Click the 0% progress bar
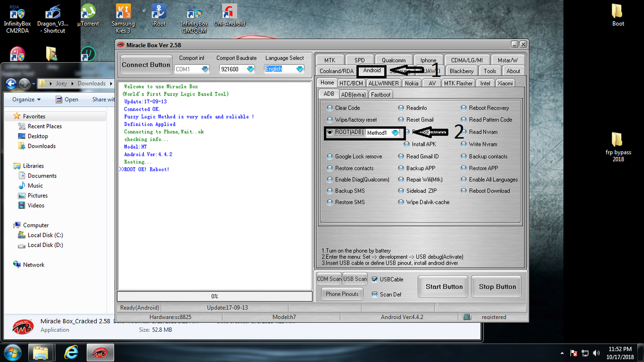644x362 pixels. (x=215, y=297)
